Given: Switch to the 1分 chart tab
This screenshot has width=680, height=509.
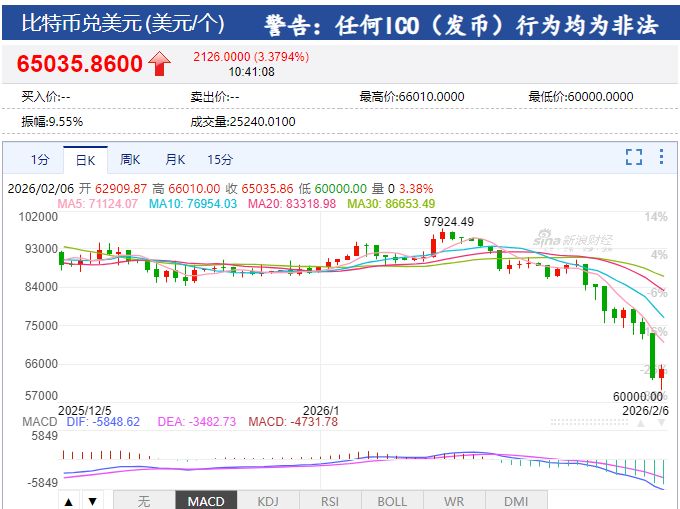Looking at the screenshot, I should point(40,159).
